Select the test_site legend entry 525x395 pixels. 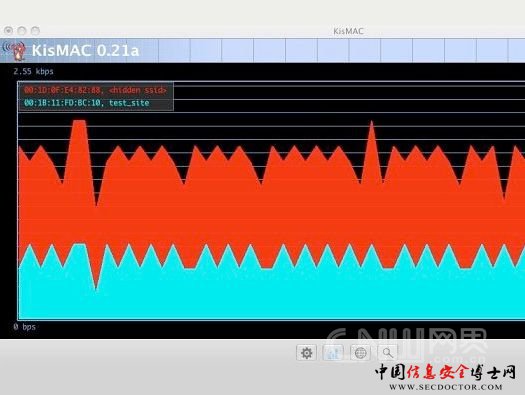click(x=86, y=103)
